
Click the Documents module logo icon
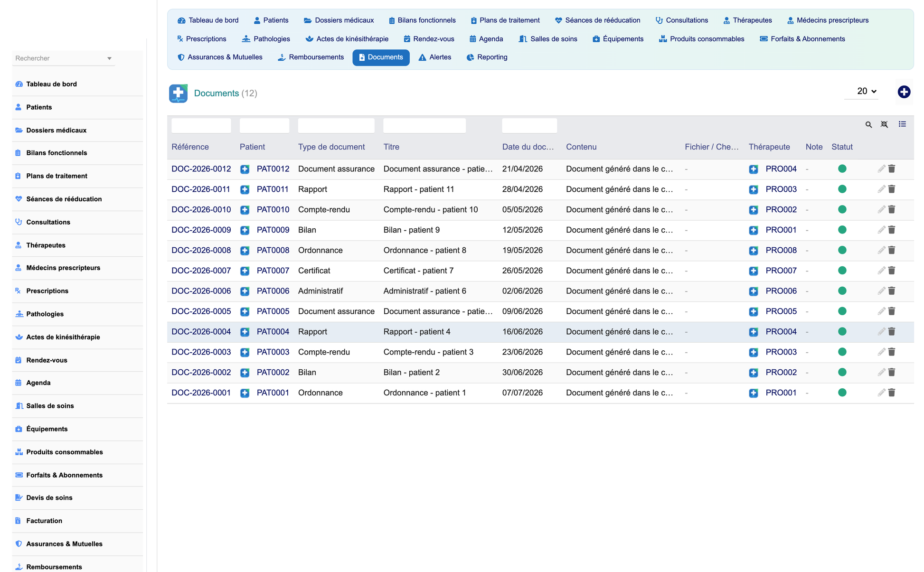coord(178,93)
